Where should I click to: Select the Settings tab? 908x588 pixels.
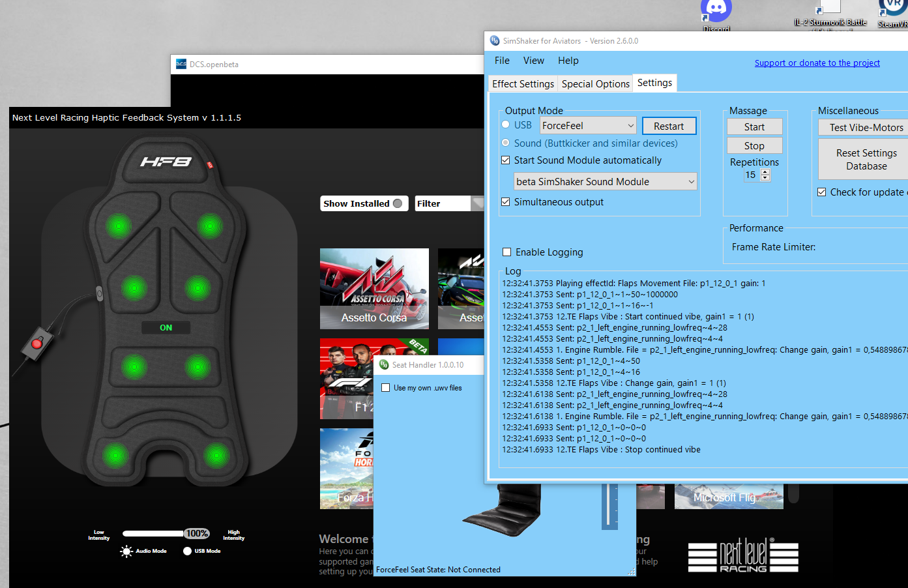pos(654,83)
